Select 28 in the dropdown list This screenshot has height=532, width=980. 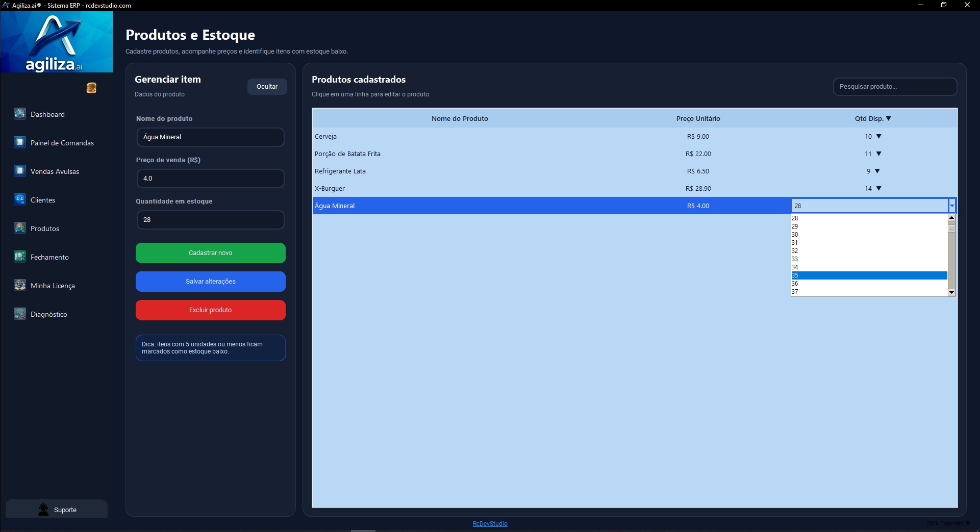point(869,218)
